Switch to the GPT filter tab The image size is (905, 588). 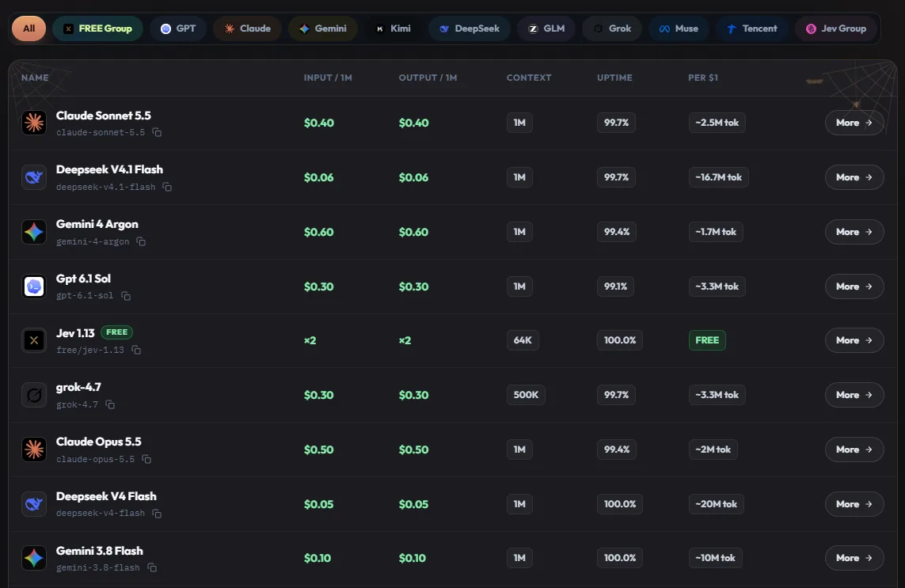tap(178, 28)
